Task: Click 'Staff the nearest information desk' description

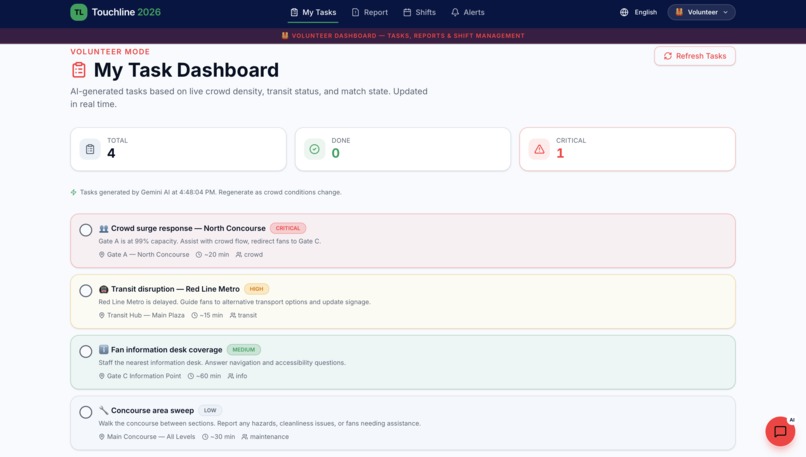Action: 222,362
